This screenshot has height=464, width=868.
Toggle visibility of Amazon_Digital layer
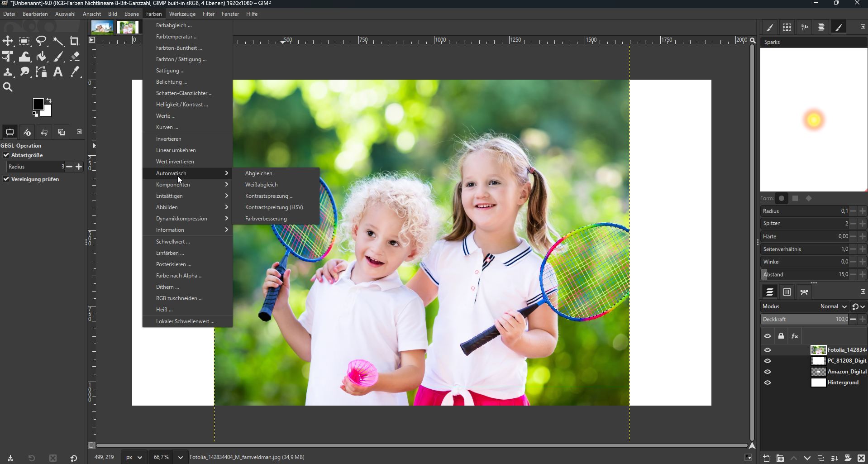(768, 372)
